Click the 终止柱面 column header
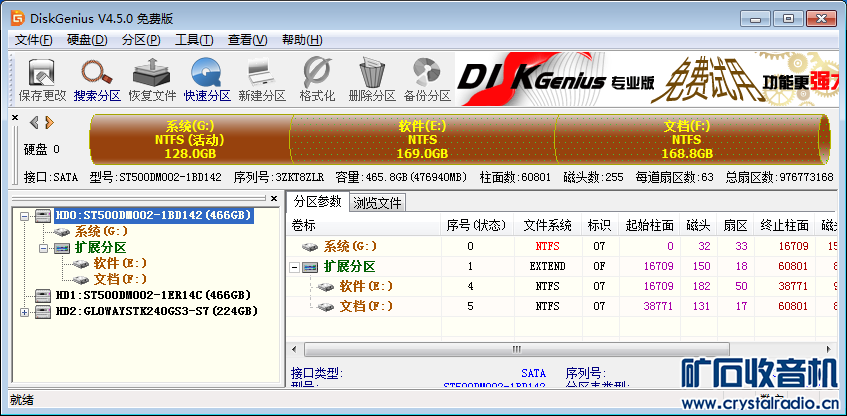 pos(784,225)
